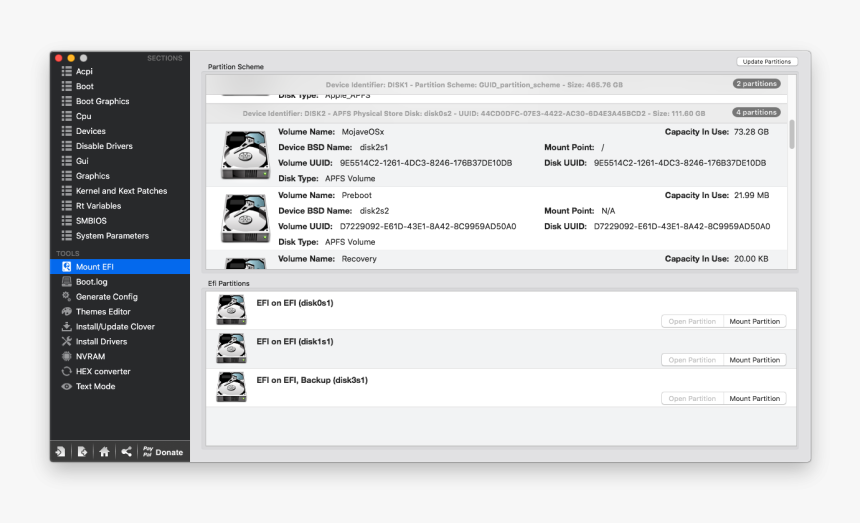Click the disk2s2 BSD name value
860x523 pixels.
pos(374,211)
